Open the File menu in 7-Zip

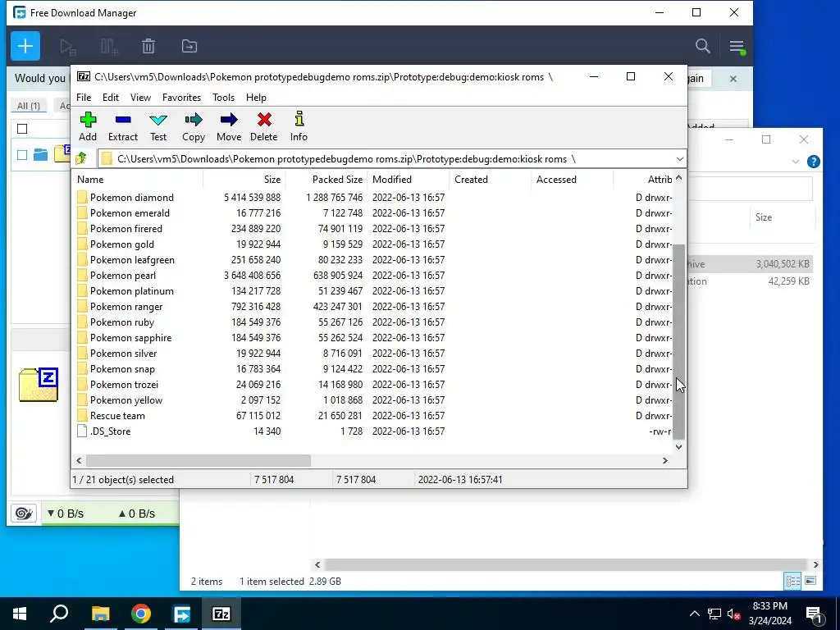pos(84,98)
